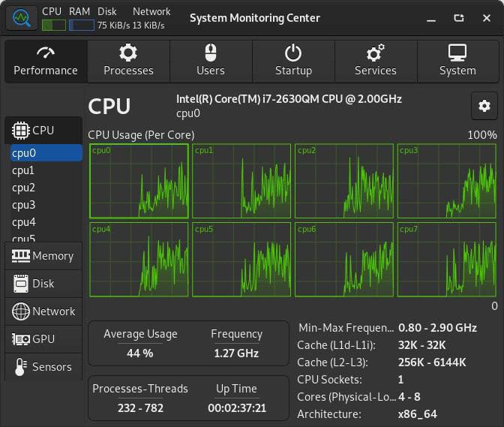Click the Processes-Threads 232 - 782 value
504x427 pixels.
click(140, 408)
